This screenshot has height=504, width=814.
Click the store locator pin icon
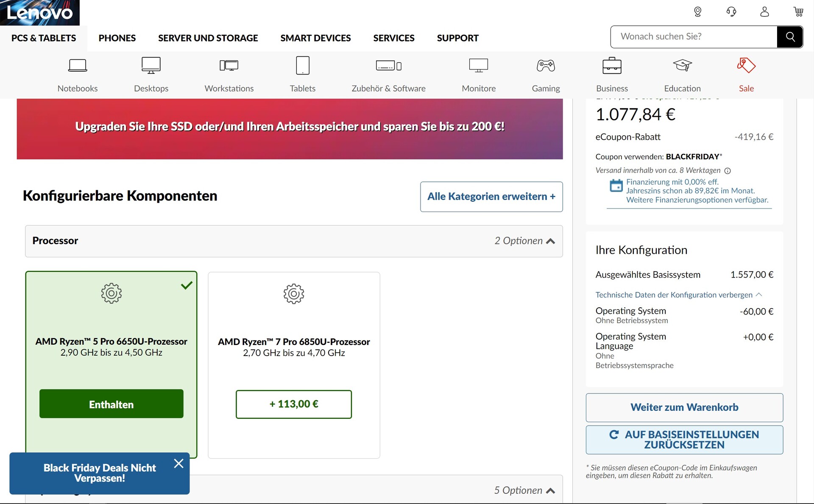pyautogui.click(x=697, y=11)
